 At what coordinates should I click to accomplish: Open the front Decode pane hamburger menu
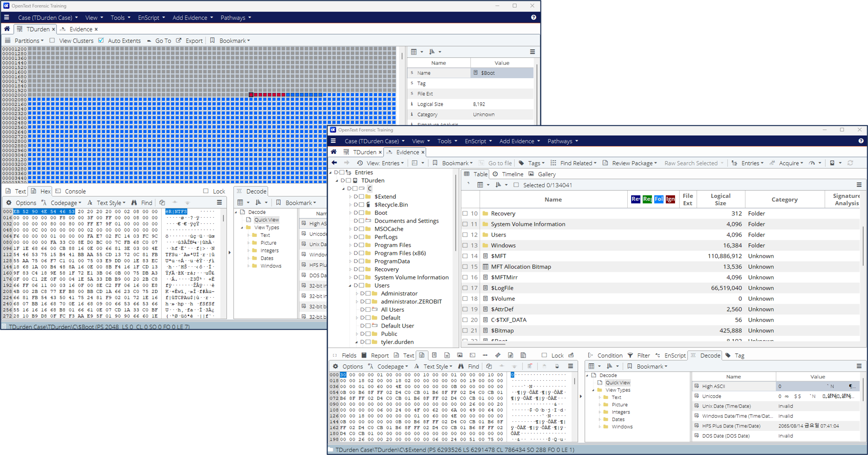click(859, 366)
